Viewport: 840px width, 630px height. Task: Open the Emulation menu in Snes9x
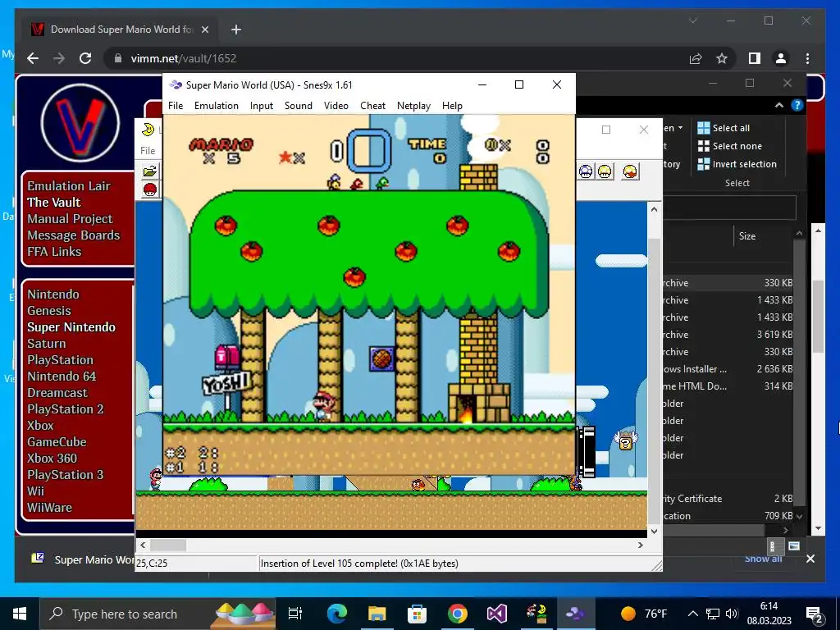216,106
